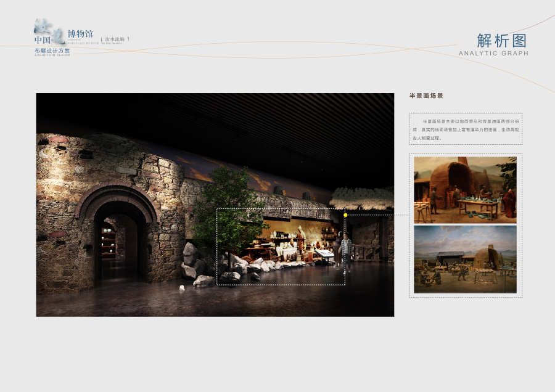This screenshot has height=392, width=555.
Task: Click the calligraphy museum logo
Action: point(46,30)
